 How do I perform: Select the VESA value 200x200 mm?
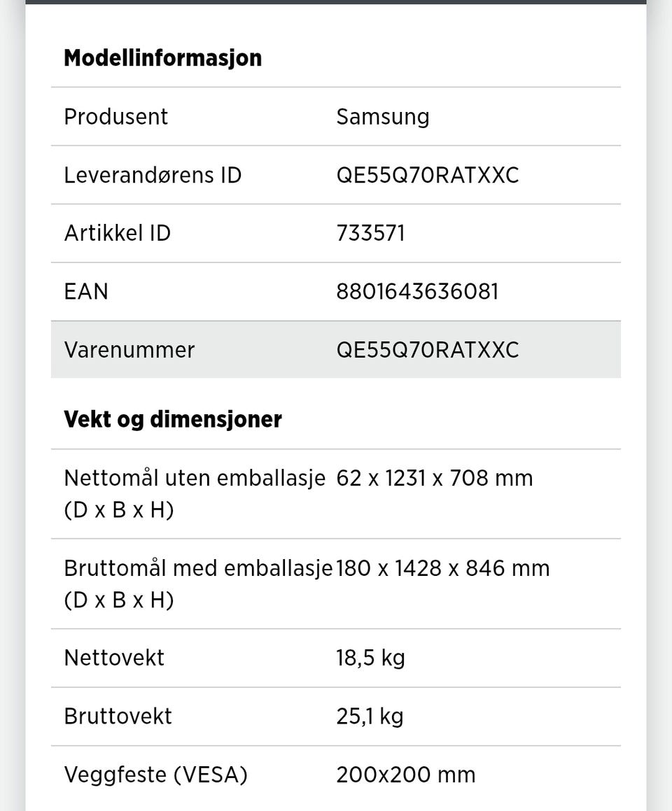pos(405,775)
